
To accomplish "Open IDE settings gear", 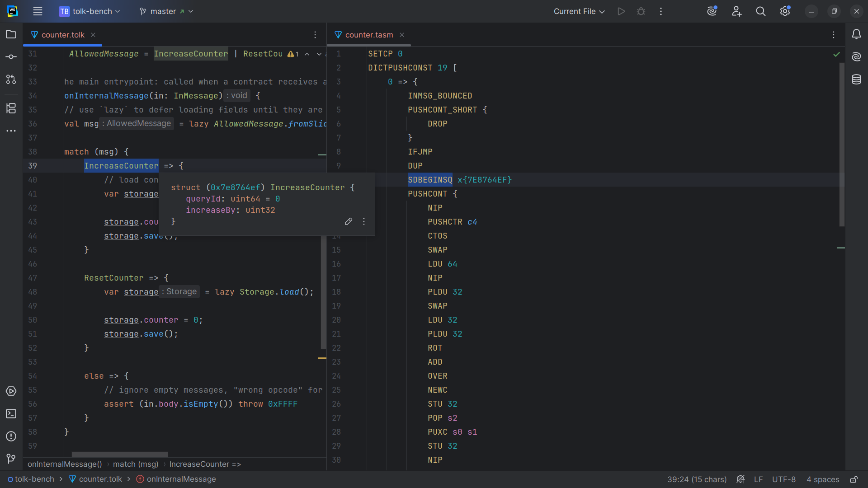I will click(x=785, y=11).
